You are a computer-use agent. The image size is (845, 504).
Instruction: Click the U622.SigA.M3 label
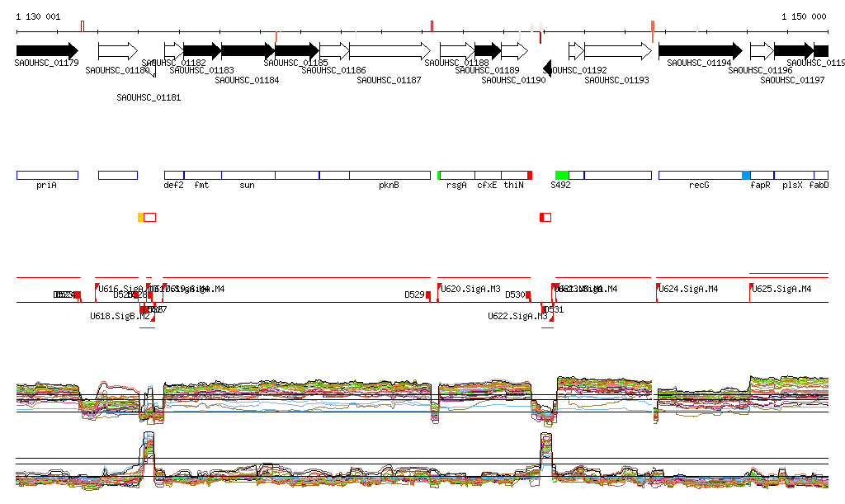[517, 316]
